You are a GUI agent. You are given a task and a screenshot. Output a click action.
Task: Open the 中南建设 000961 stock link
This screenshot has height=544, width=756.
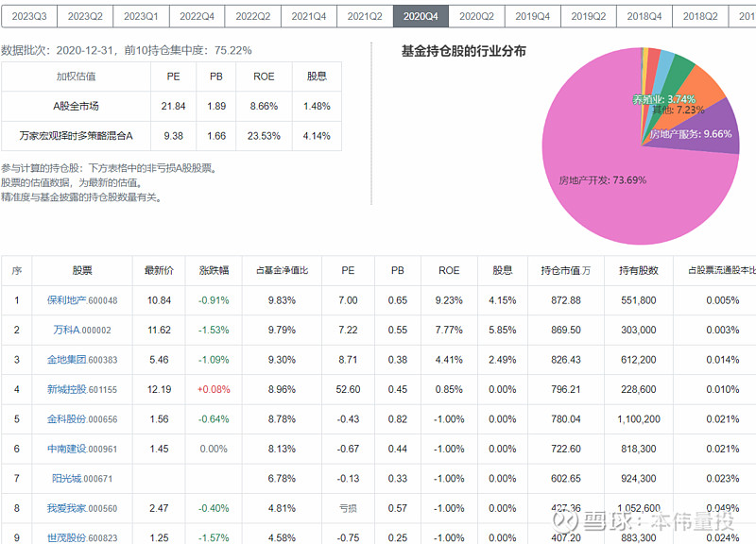pyautogui.click(x=82, y=449)
